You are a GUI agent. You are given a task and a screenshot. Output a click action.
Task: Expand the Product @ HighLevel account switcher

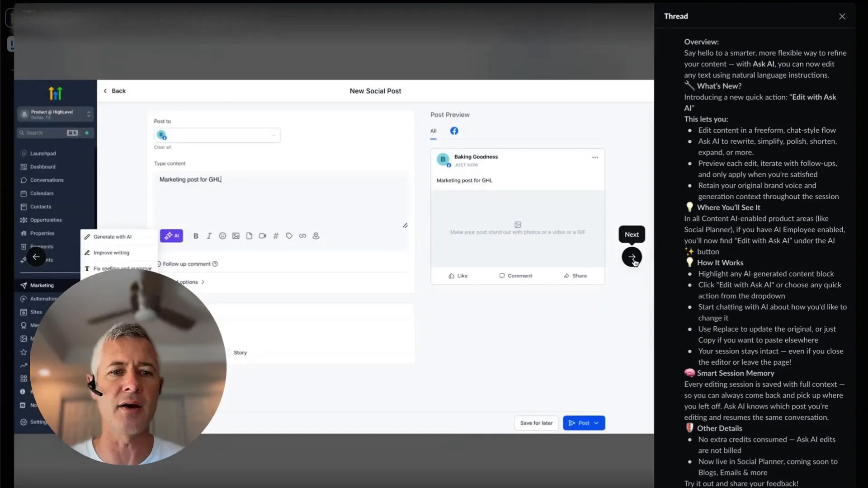pos(55,114)
